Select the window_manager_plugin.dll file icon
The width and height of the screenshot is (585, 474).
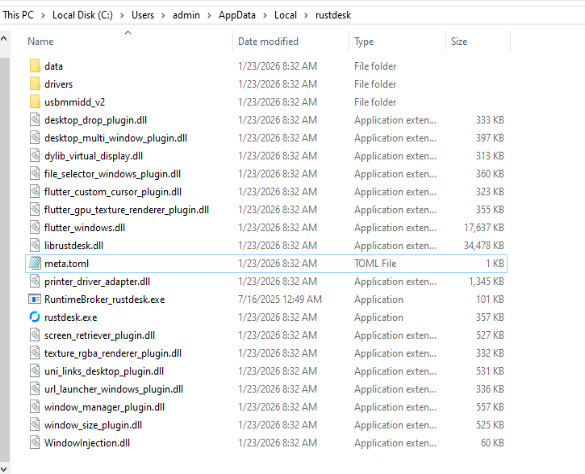point(35,406)
